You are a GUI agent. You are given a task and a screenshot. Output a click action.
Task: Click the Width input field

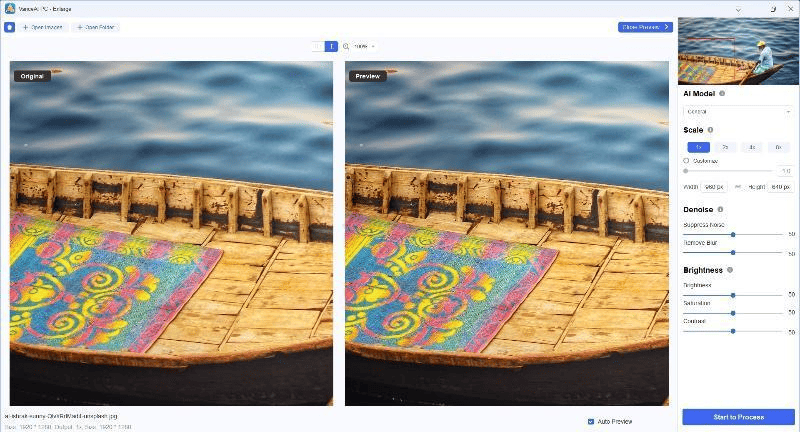pyautogui.click(x=714, y=187)
